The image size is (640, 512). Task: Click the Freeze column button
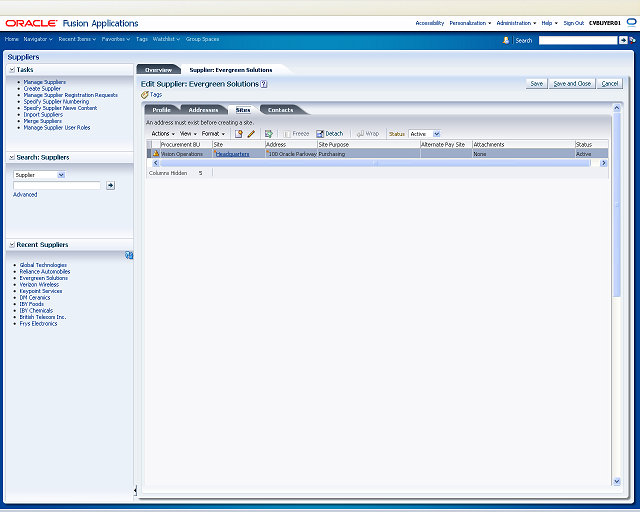(296, 134)
